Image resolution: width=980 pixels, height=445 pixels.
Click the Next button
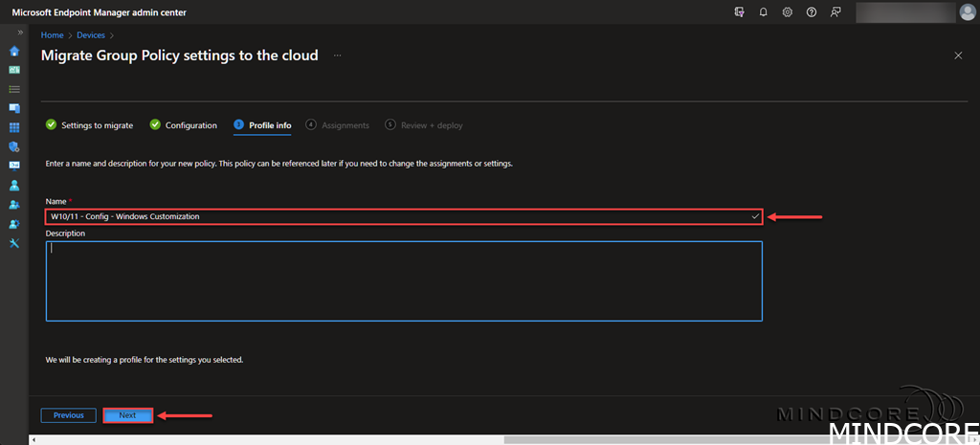[x=127, y=415]
